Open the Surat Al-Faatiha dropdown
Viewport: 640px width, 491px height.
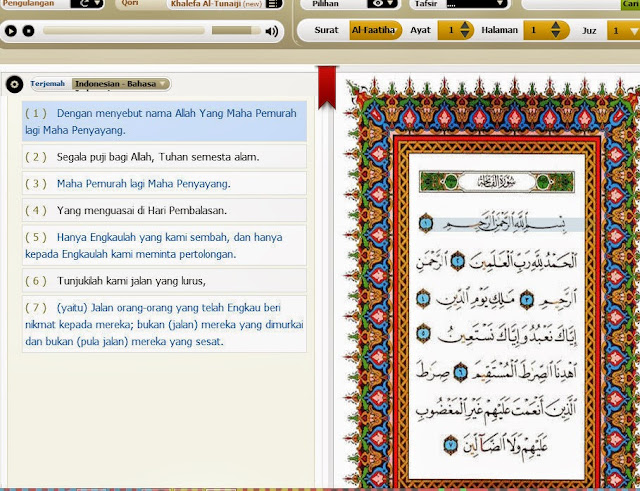click(x=376, y=30)
